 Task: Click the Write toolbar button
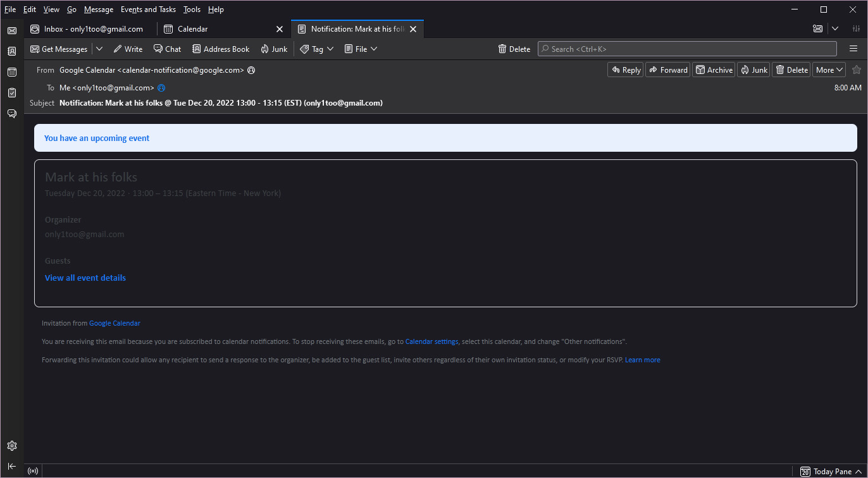click(x=128, y=49)
